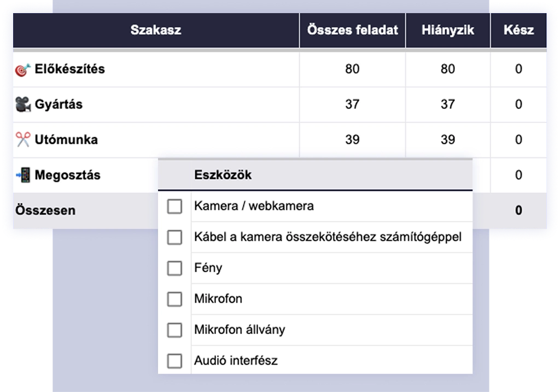
Task: Click the scissors icon beside Utómunka
Action: point(23,139)
